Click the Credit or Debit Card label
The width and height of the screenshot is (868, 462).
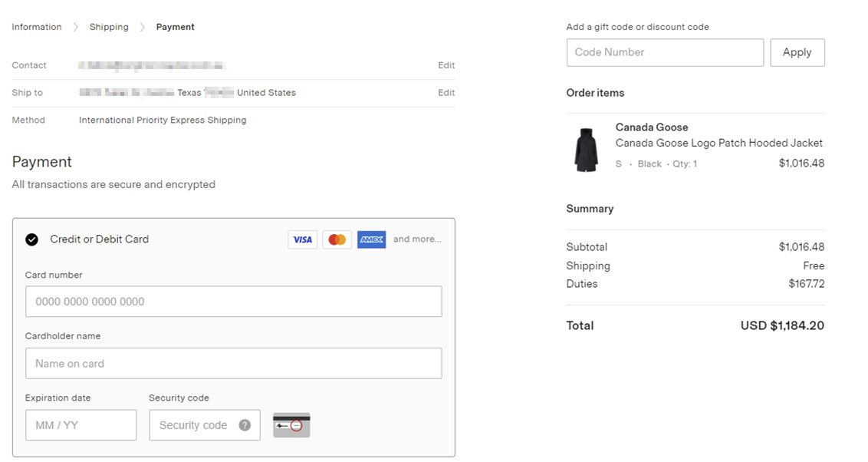(100, 239)
